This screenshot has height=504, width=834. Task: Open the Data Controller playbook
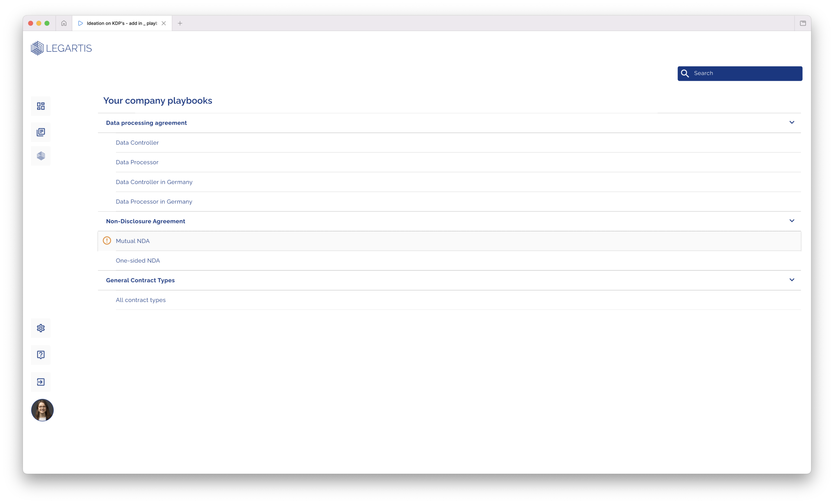point(137,143)
